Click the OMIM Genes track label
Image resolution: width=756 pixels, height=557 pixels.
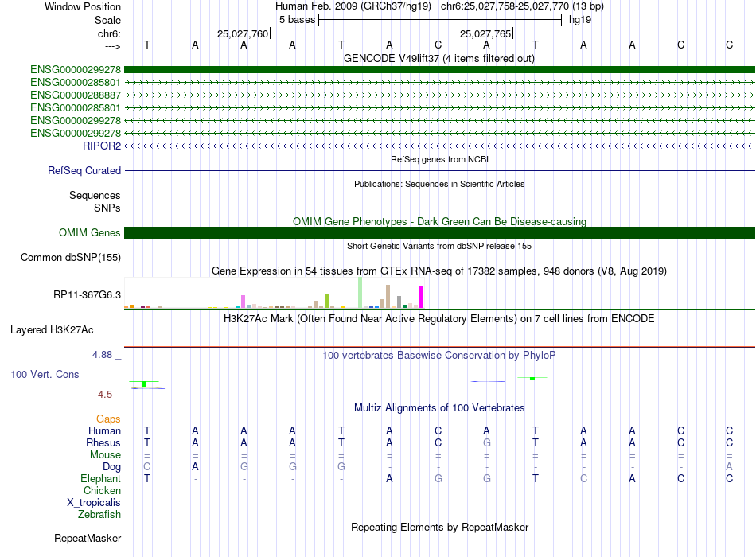coord(90,232)
